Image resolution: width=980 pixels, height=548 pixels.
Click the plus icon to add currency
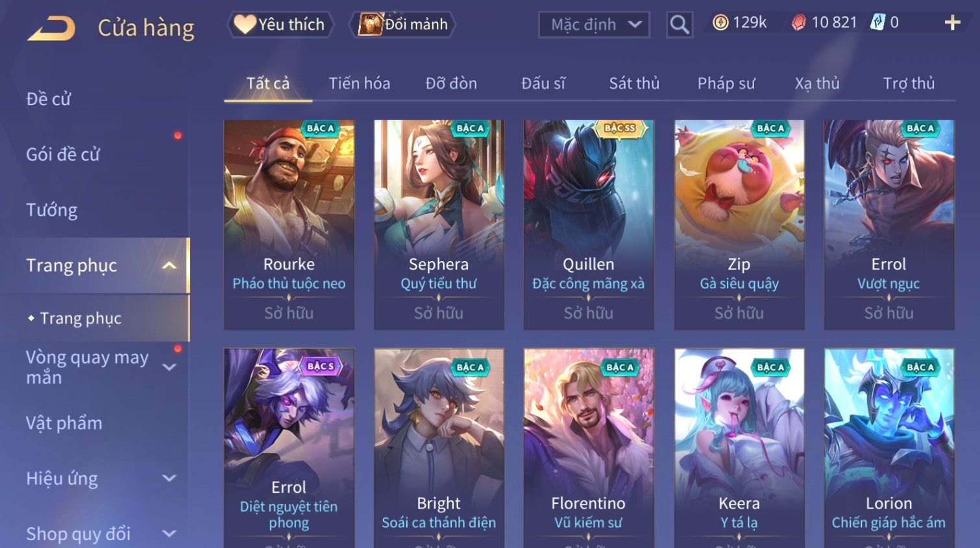pyautogui.click(x=952, y=23)
